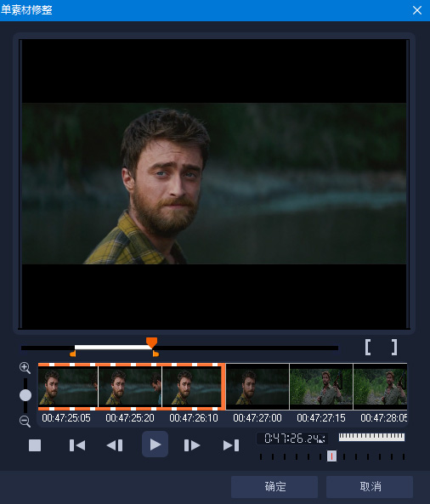Select the thumbnail at 00:47:28:05
This screenshot has height=504, width=430.
pyautogui.click(x=380, y=387)
